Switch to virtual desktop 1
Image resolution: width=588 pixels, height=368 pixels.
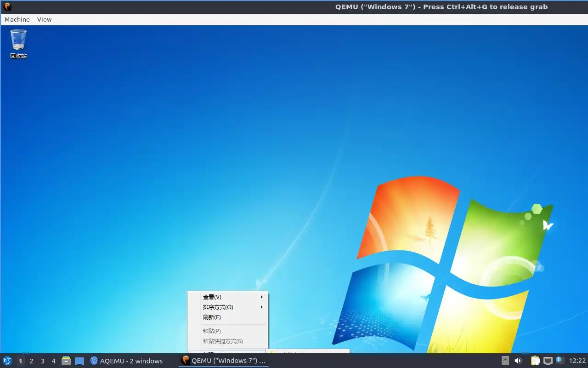[20, 361]
